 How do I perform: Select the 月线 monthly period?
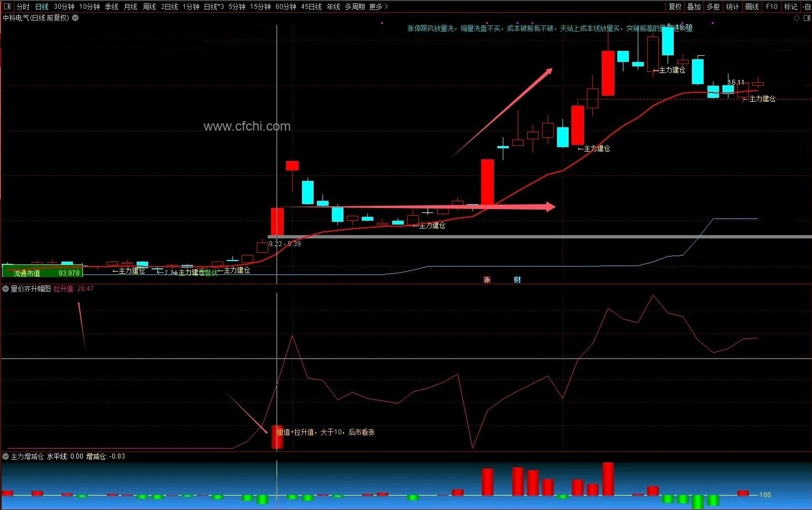pos(130,7)
